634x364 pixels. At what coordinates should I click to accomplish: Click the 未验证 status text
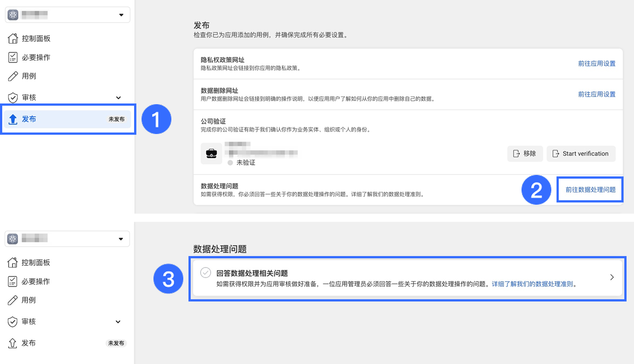246,163
